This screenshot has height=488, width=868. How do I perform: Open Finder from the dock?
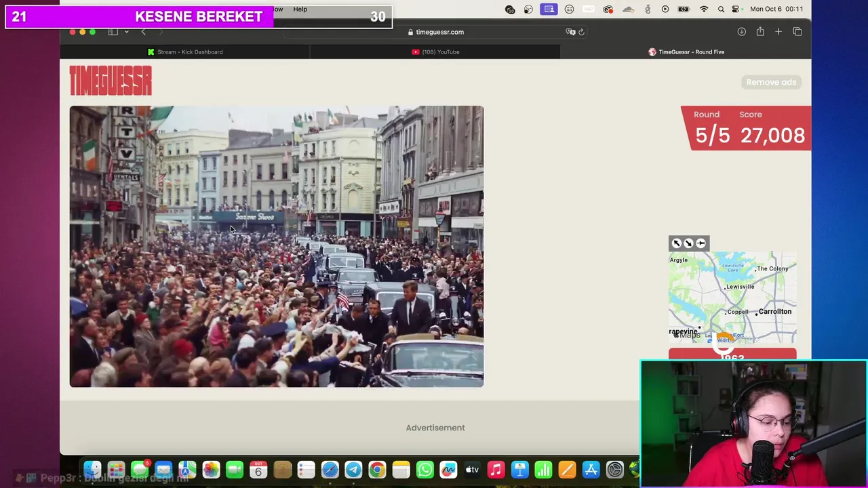tap(92, 470)
